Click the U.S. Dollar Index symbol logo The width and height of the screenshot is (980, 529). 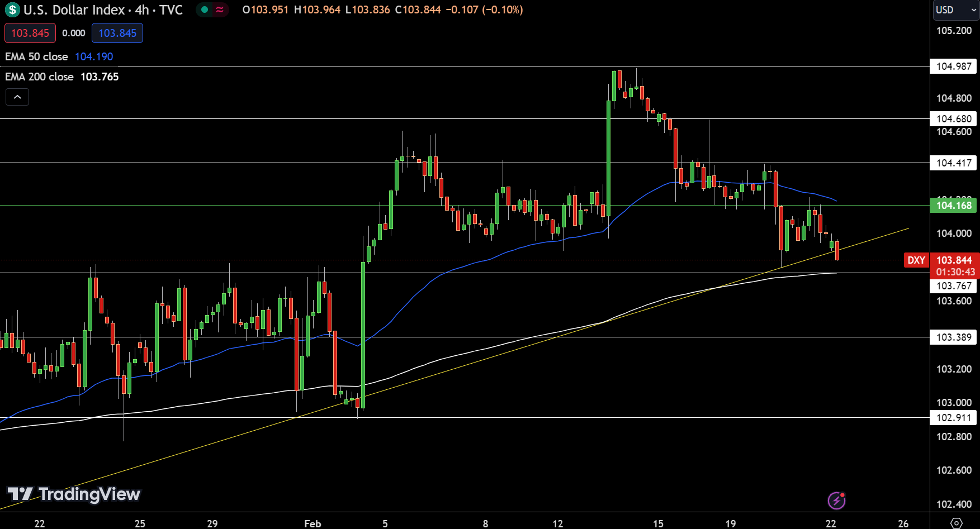[x=12, y=9]
